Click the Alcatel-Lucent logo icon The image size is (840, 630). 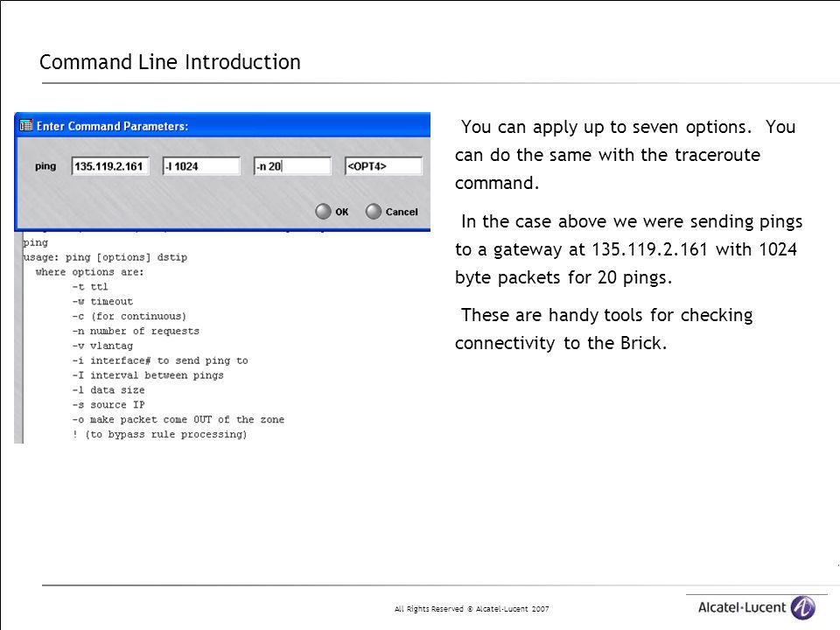[803, 607]
